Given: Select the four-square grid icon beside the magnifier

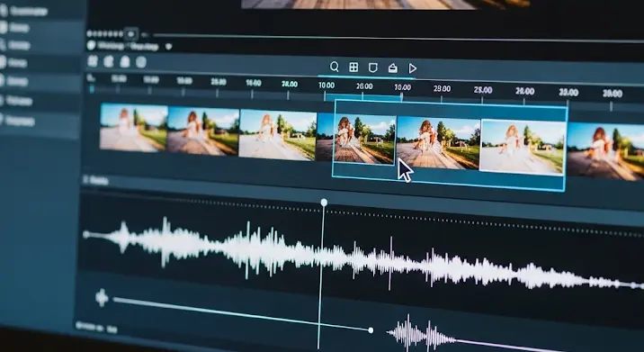Looking at the screenshot, I should 353,68.
